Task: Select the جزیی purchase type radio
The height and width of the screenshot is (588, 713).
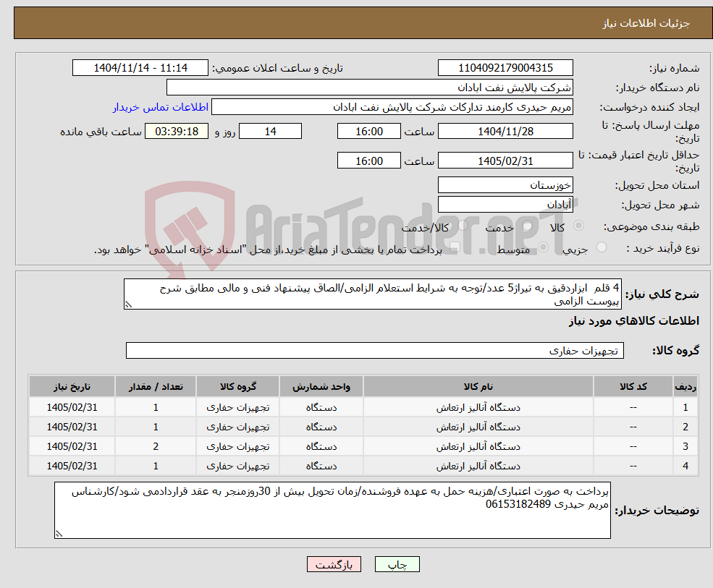Action: click(602, 247)
